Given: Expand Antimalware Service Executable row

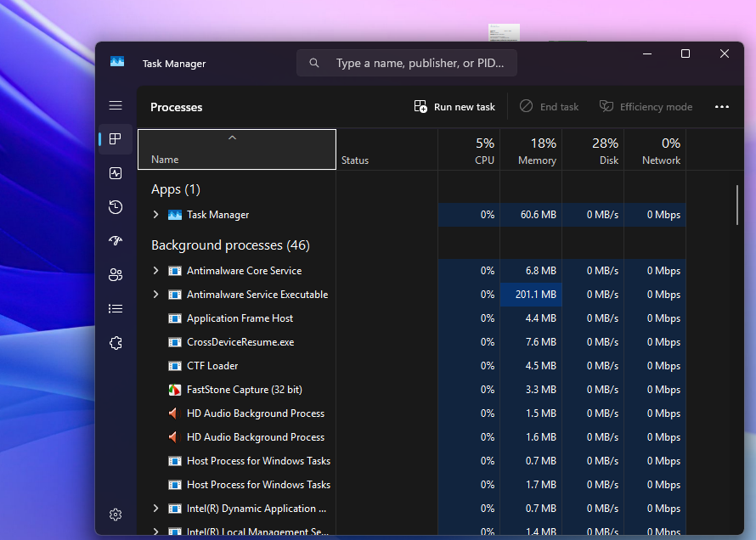Looking at the screenshot, I should [155, 295].
